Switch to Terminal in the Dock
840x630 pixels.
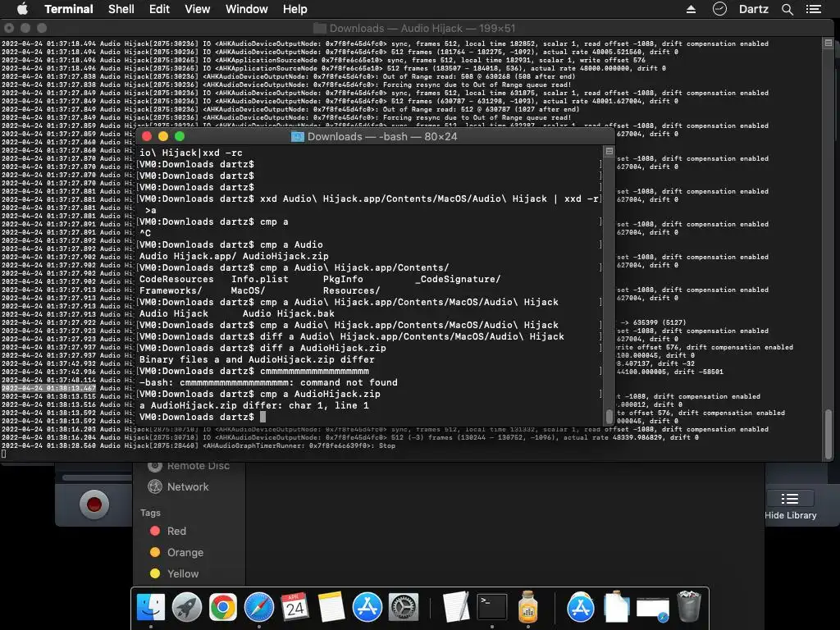492,607
